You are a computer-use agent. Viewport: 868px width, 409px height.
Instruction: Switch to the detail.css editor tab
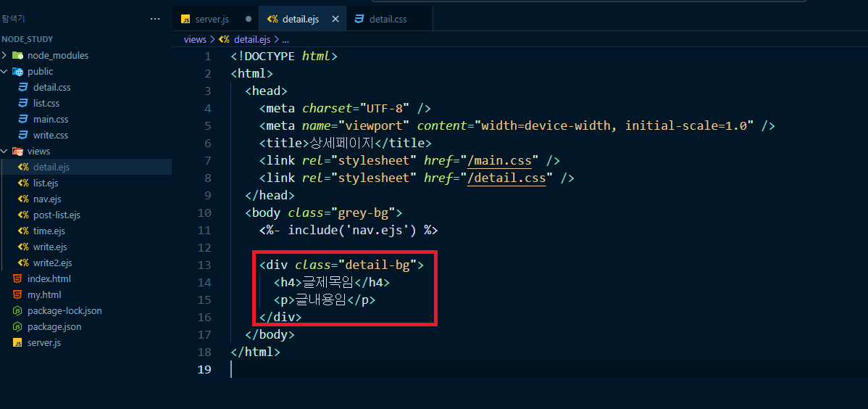(x=389, y=20)
